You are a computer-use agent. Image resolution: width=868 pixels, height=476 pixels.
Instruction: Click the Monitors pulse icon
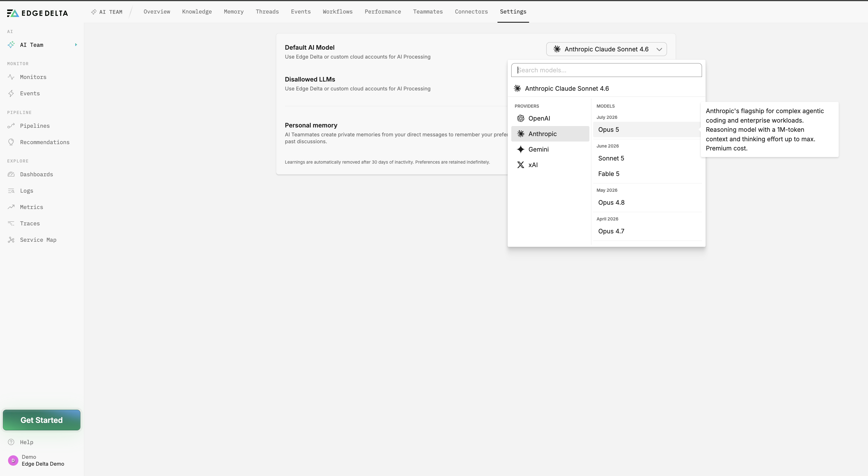(11, 77)
